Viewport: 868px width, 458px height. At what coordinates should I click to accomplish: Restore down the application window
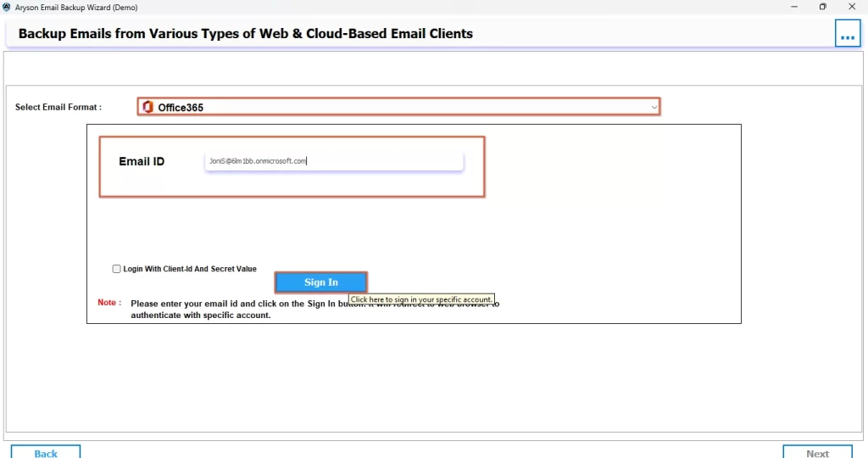tap(822, 7)
